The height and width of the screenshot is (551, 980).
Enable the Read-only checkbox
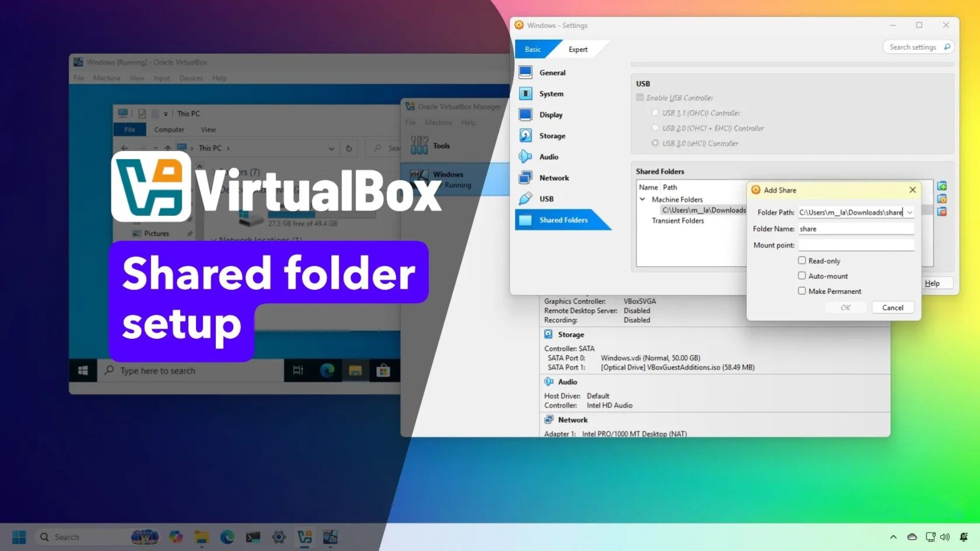pos(802,261)
